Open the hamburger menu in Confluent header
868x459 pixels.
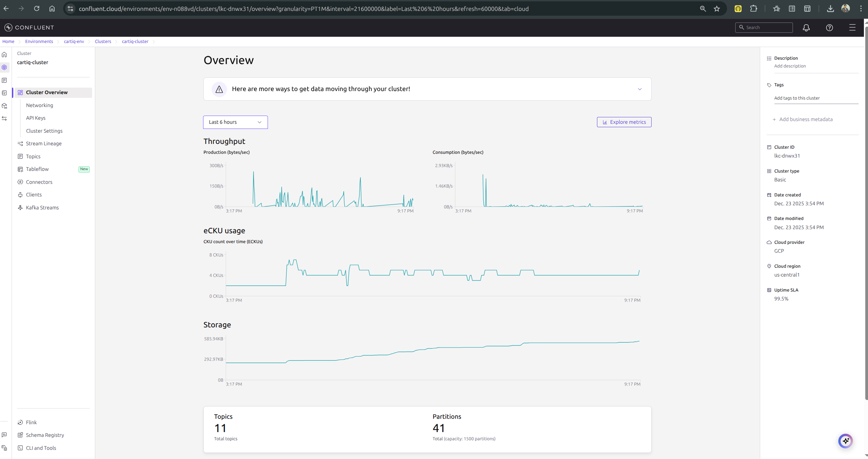(x=852, y=28)
